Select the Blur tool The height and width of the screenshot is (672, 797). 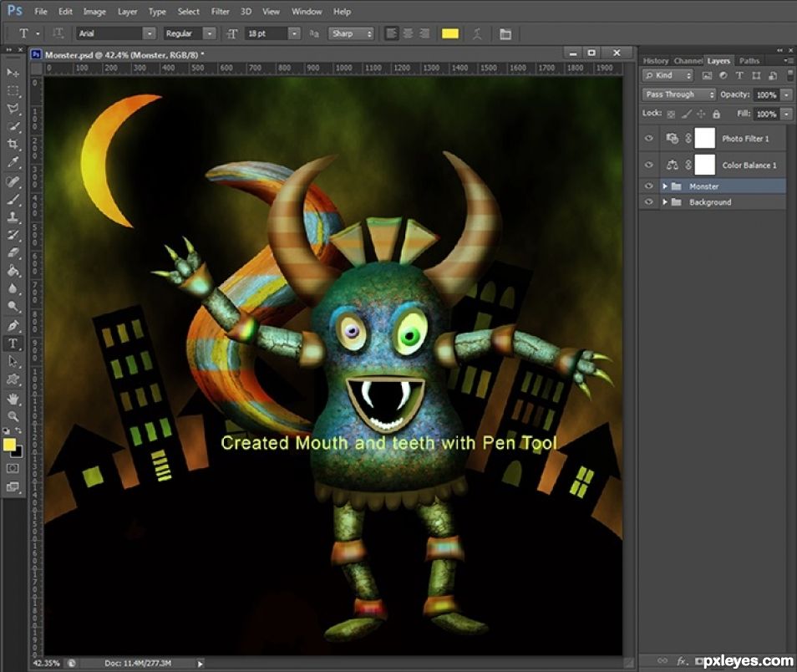tap(13, 288)
